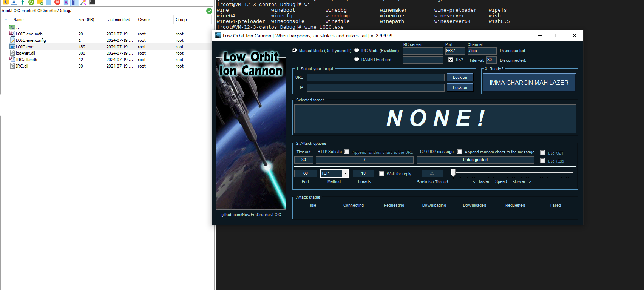Click the Low Orbit Ion Cannon title bar icon
Viewport: 644px width, 290px height.
218,35
